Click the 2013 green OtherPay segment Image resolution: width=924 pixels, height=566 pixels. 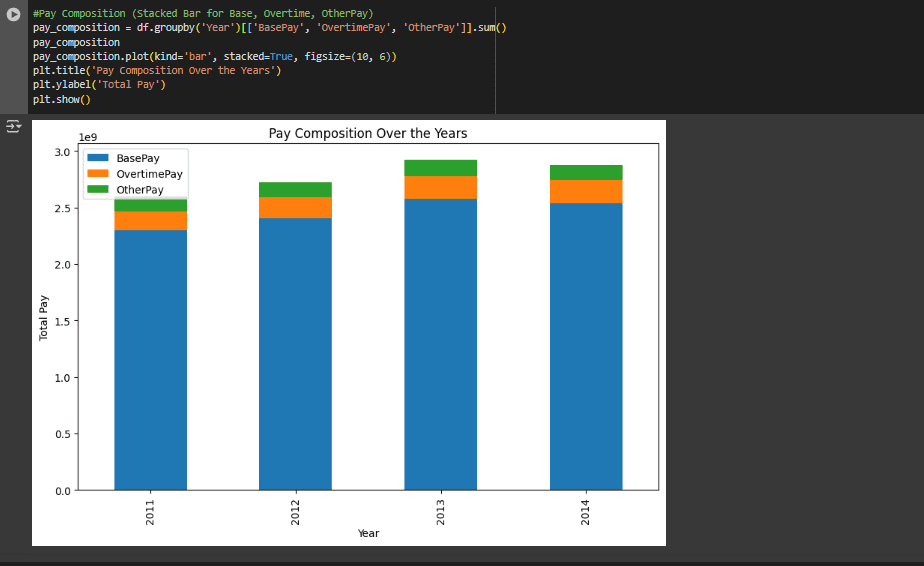click(440, 168)
